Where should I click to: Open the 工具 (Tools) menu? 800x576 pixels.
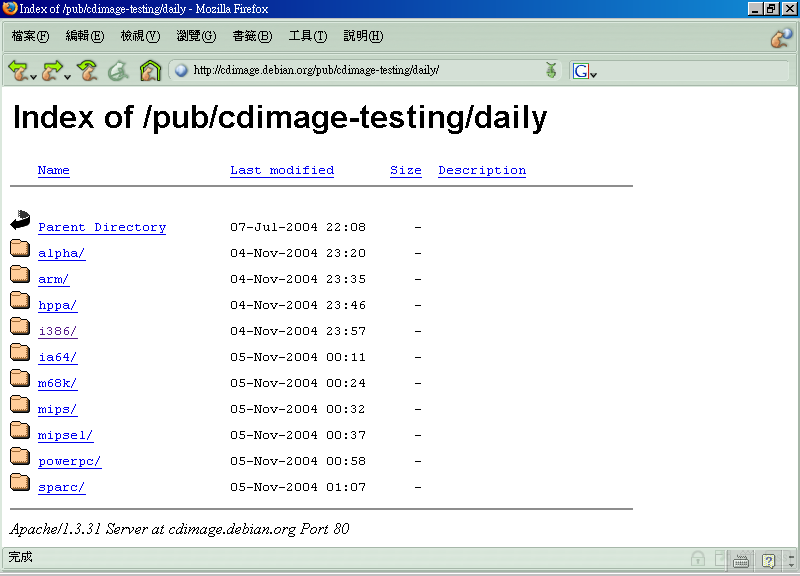[307, 37]
